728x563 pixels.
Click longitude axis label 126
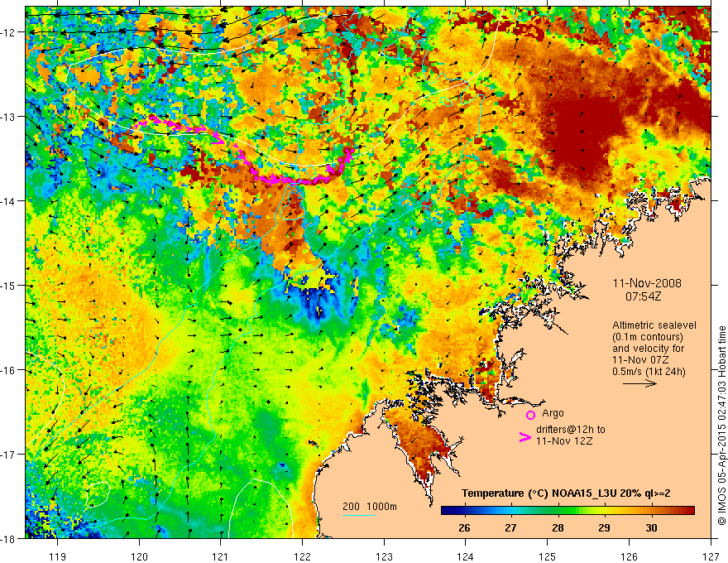[629, 556]
